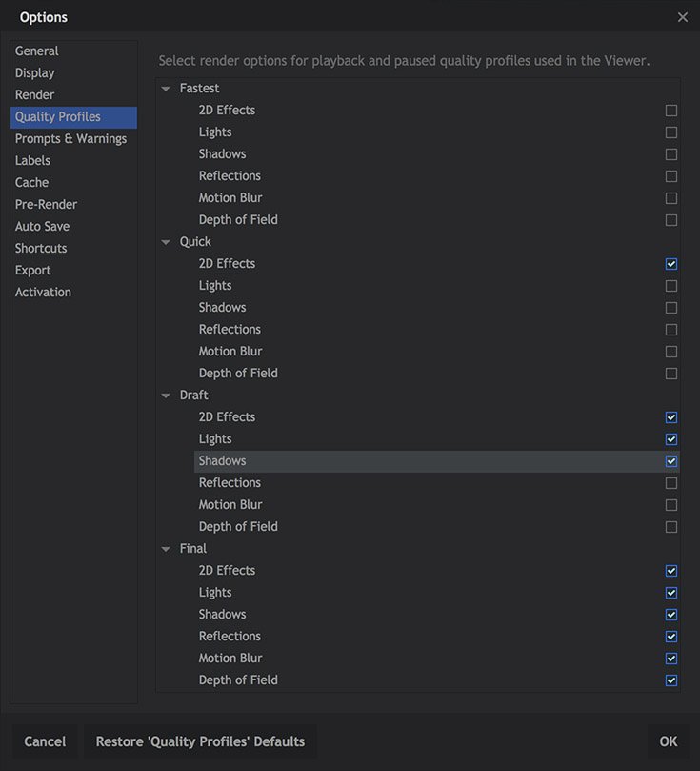Open the Auto Save category

coord(42,227)
